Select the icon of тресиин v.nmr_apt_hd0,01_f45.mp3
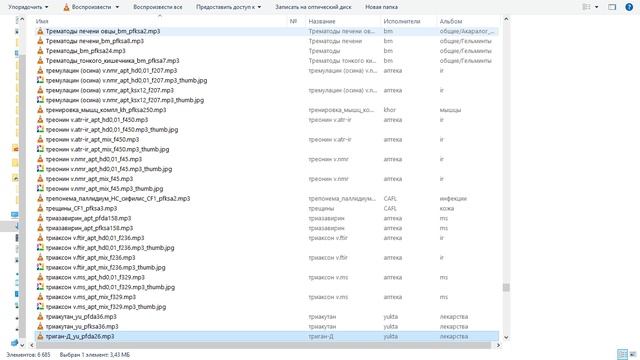640x360 pixels. [40, 159]
